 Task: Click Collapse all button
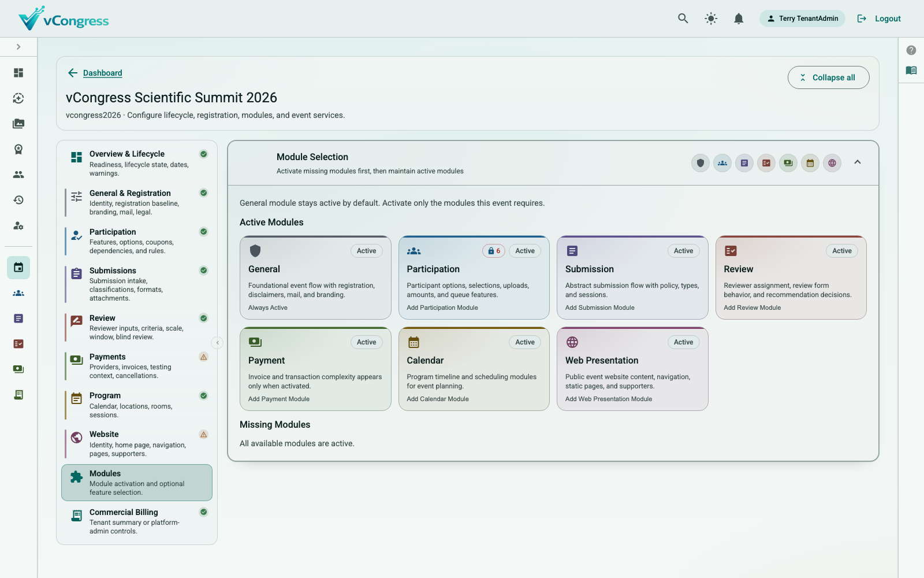[828, 77]
